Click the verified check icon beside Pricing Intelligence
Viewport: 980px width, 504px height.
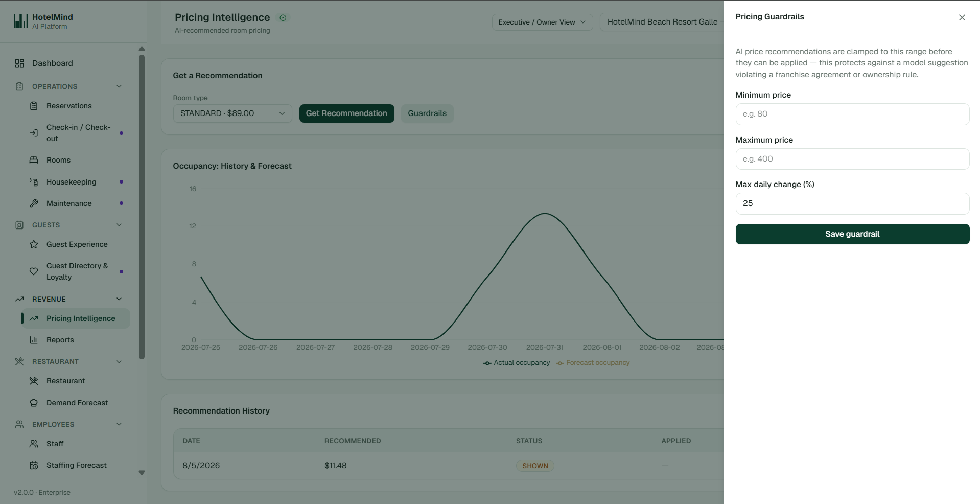tap(283, 17)
